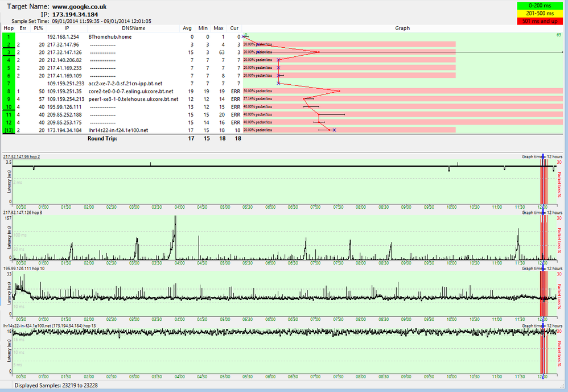Click IP address 195.99.126.111
Screen dimensions: 568x392
64,107
